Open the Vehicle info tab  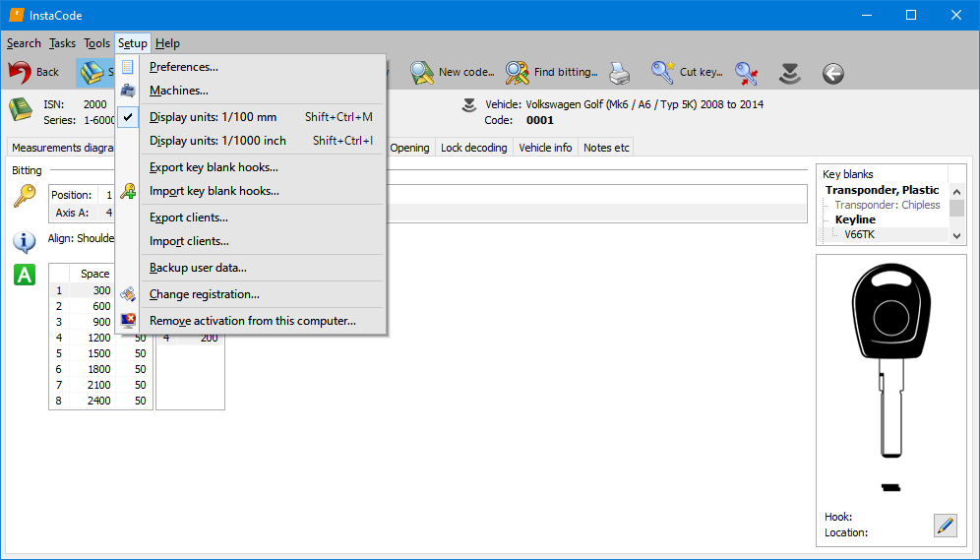coord(545,148)
